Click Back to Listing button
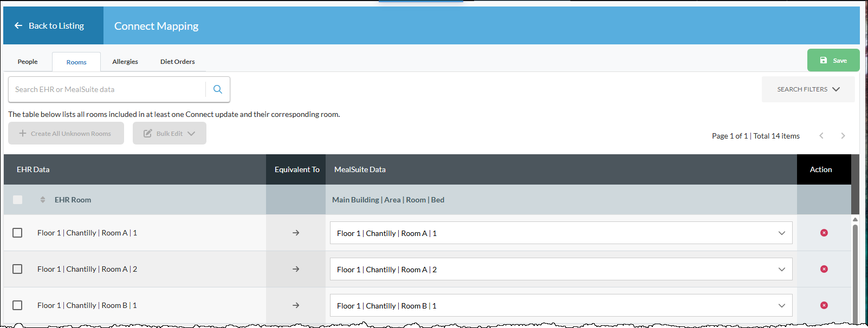Viewport: 868px width, 328px height. [53, 25]
